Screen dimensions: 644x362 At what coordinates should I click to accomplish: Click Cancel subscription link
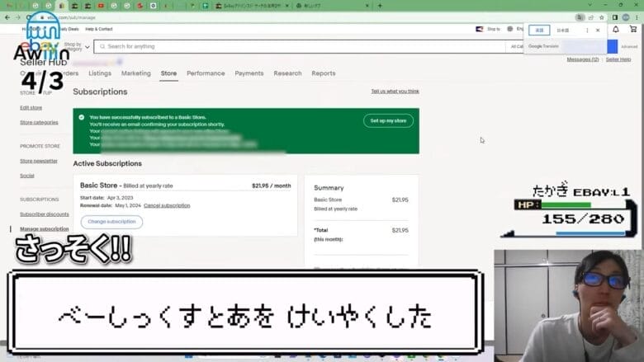point(167,205)
